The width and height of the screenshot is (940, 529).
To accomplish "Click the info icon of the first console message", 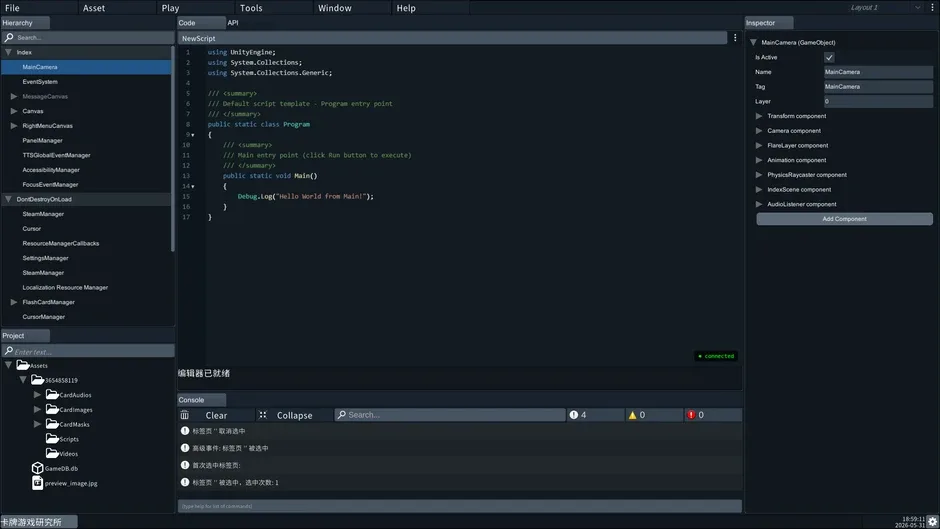I will [x=185, y=431].
